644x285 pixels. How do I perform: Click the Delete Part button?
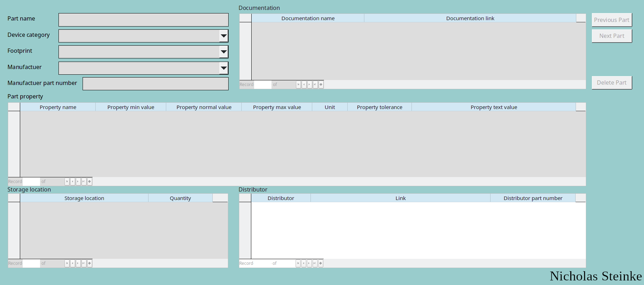(611, 83)
